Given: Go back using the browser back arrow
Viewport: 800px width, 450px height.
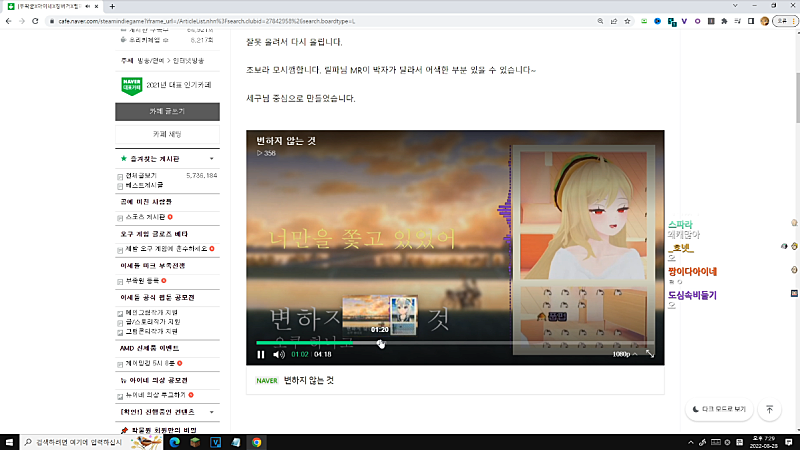Looking at the screenshot, I should [x=11, y=20].
